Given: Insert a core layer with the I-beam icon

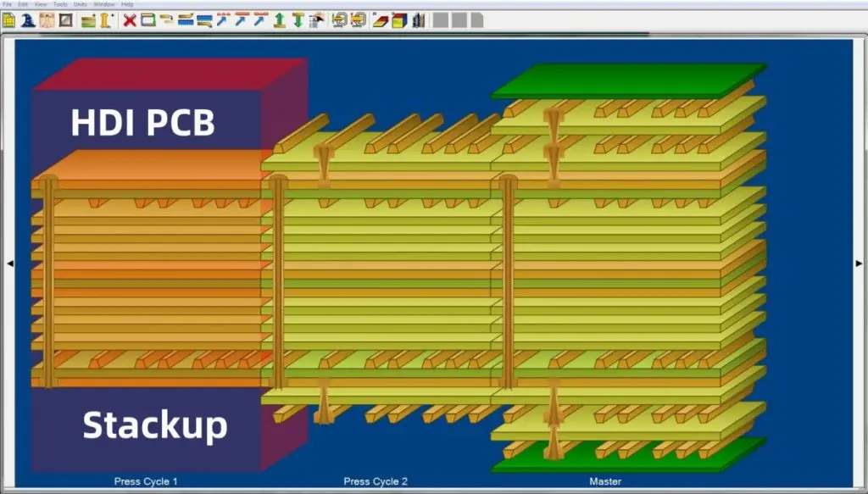Looking at the screenshot, I should click(x=103, y=19).
